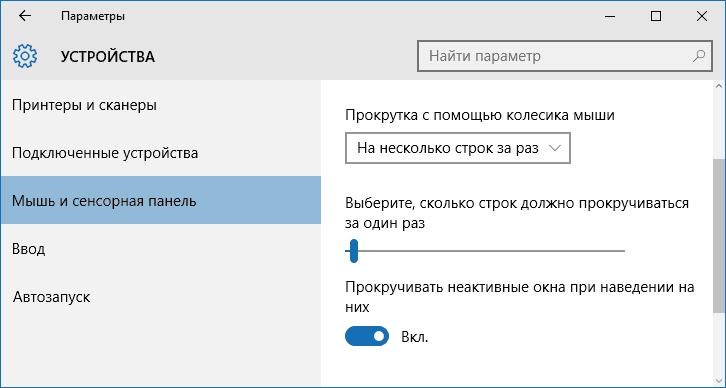Close the Параметры window

(x=701, y=16)
